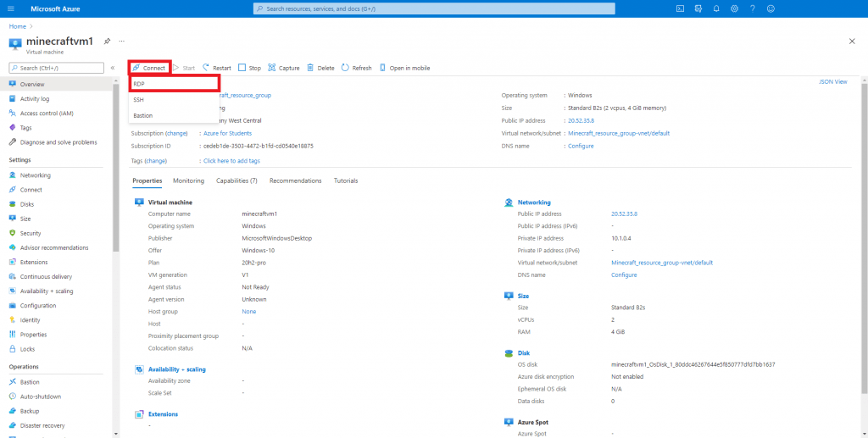868x438 pixels.
Task: Click Delete in the toolbar
Action: [321, 68]
